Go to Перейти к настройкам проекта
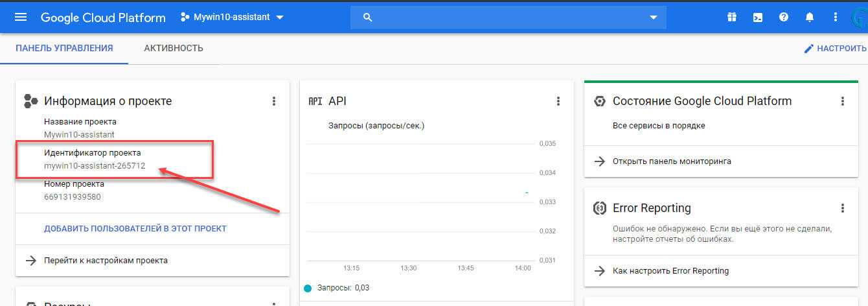This screenshot has height=306, width=868. click(x=106, y=261)
